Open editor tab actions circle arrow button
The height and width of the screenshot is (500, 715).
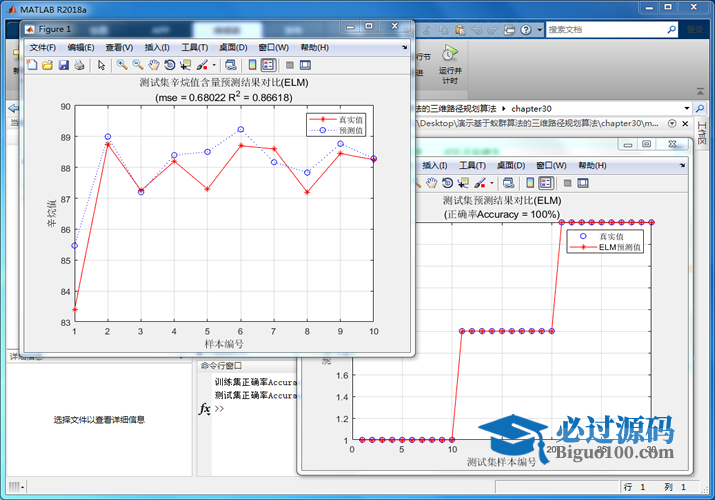(x=672, y=124)
